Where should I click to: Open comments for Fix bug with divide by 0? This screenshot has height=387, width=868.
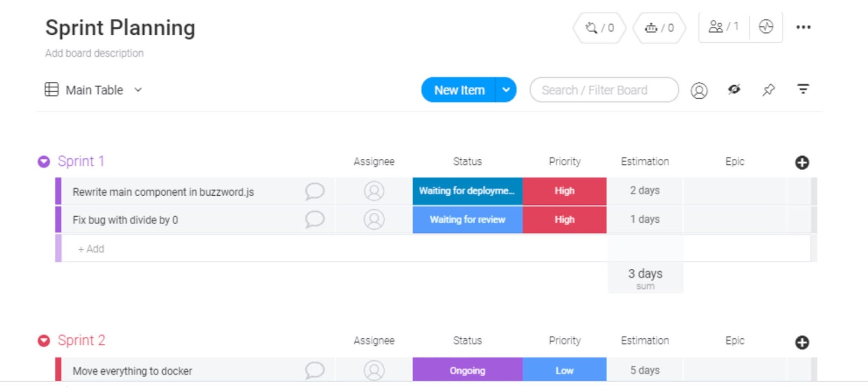(x=315, y=220)
